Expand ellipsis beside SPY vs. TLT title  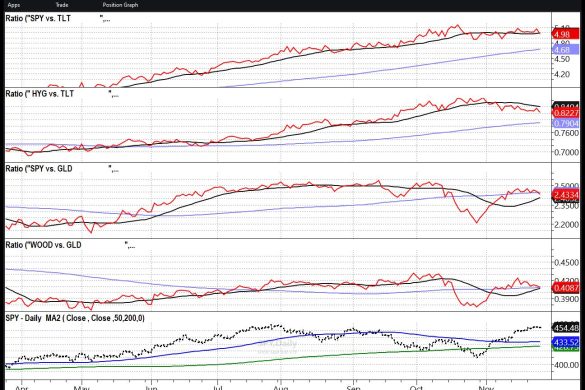pos(106,19)
